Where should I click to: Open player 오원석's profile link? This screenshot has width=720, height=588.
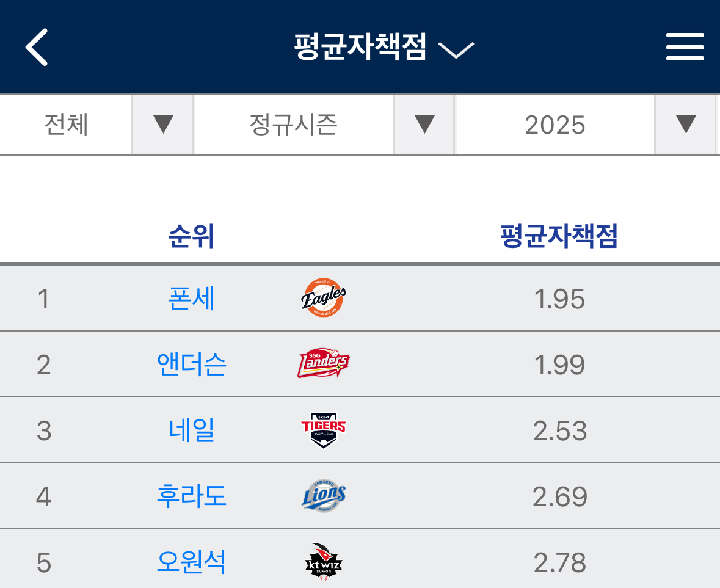coord(191,562)
